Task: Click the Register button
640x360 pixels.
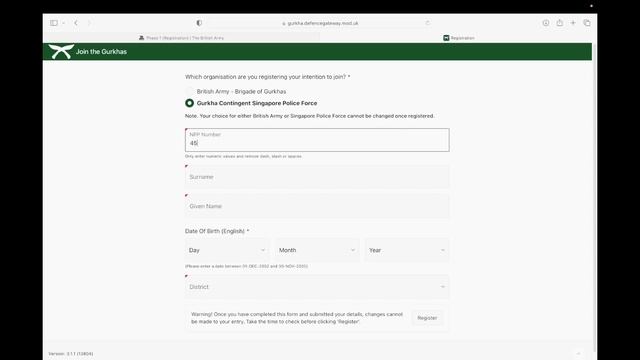Action: (x=427, y=318)
